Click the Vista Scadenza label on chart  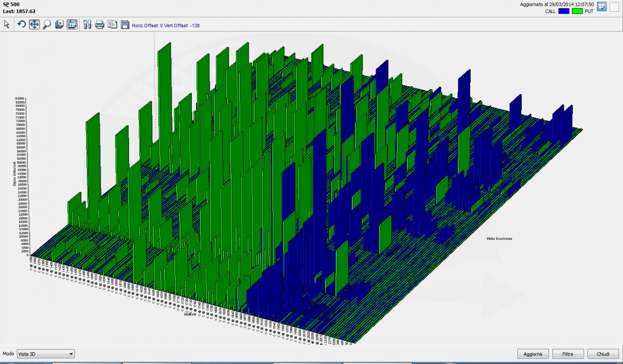pyautogui.click(x=499, y=238)
